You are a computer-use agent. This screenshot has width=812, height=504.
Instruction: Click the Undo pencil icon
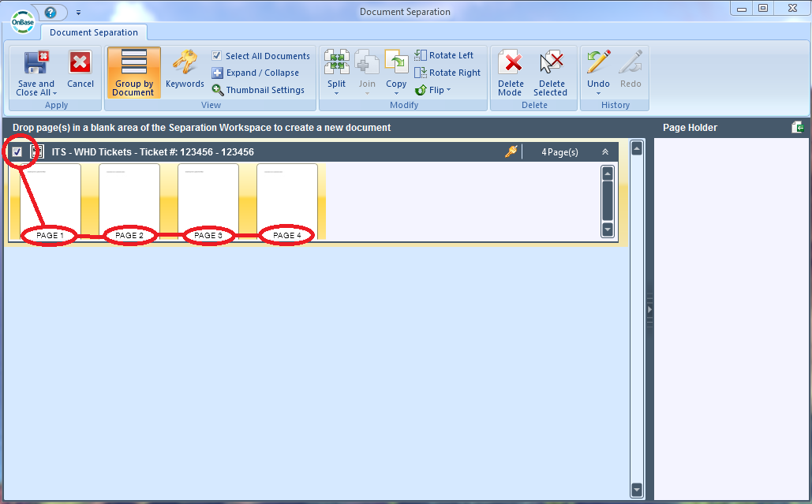coord(599,62)
